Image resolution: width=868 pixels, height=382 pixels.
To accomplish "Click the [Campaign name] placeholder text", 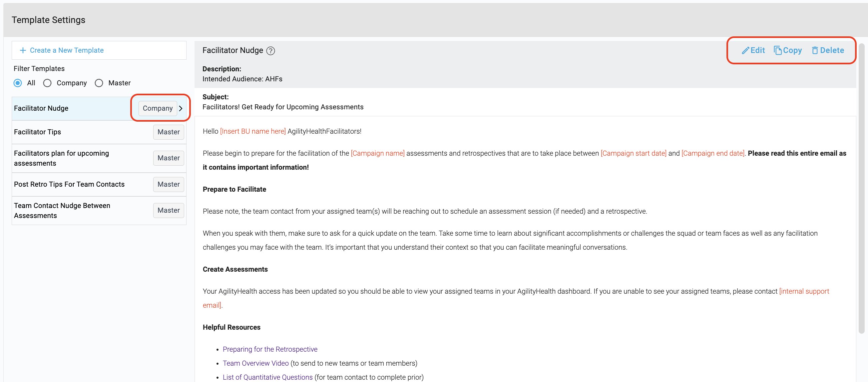I will point(377,153).
